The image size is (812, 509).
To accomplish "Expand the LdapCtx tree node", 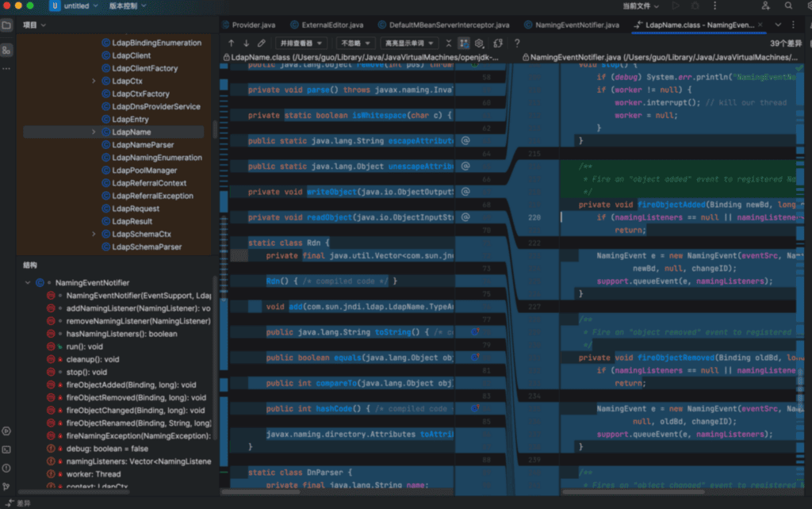I will 94,81.
